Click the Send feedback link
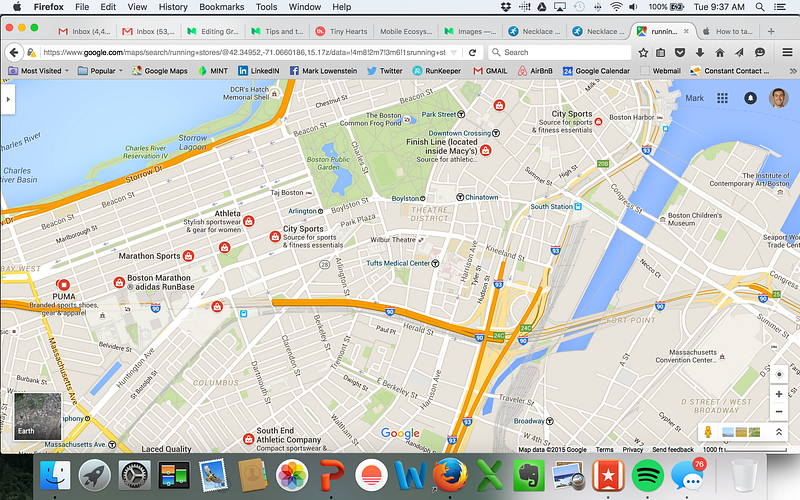Screen dimensions: 800x500 (x=672, y=449)
